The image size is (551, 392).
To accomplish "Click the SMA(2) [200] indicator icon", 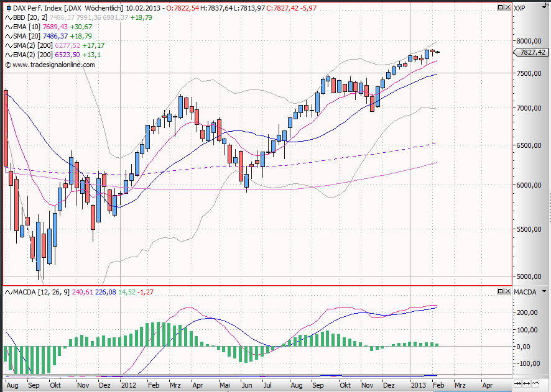I will [x=9, y=45].
